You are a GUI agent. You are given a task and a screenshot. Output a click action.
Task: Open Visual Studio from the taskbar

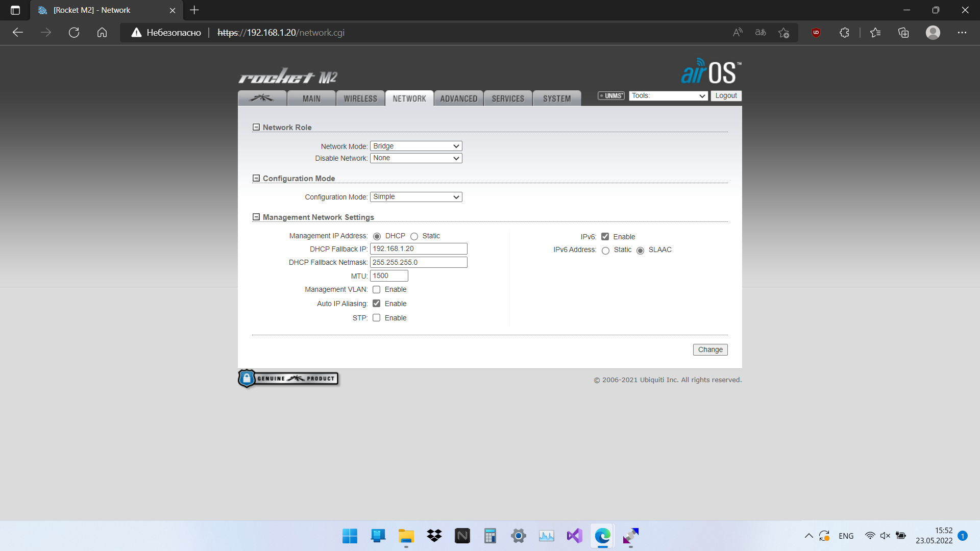tap(575, 536)
